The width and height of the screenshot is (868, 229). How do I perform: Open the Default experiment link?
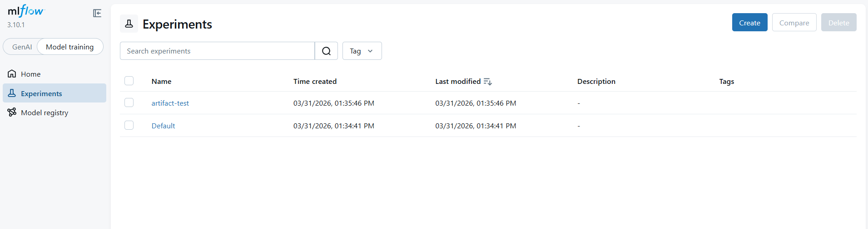[x=164, y=126]
